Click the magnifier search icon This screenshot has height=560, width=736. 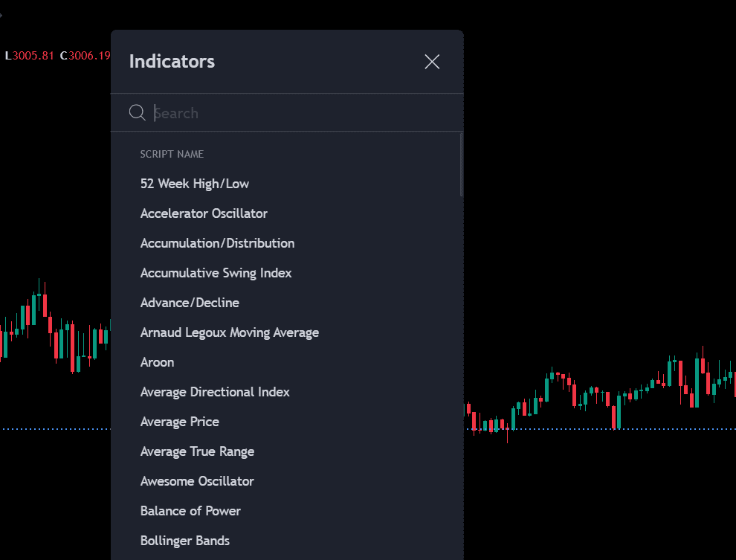(137, 112)
